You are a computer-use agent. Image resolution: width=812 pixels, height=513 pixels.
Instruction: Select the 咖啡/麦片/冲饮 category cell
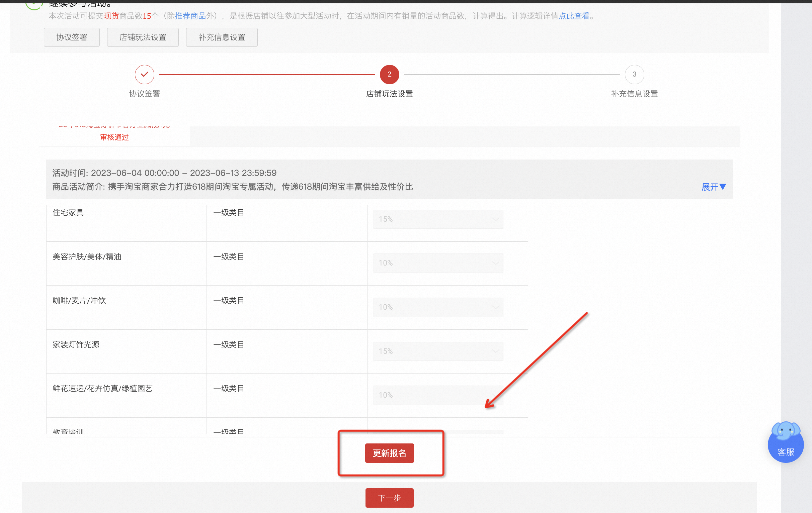127,307
